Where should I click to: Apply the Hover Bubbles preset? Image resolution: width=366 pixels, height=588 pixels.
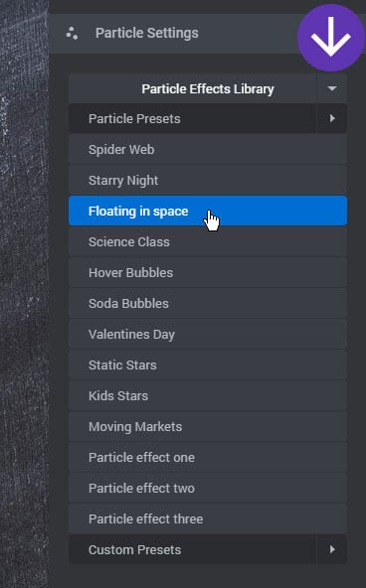tap(208, 272)
